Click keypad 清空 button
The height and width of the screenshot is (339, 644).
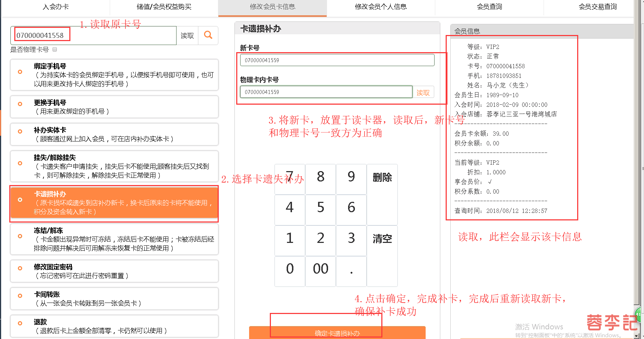pos(382,256)
